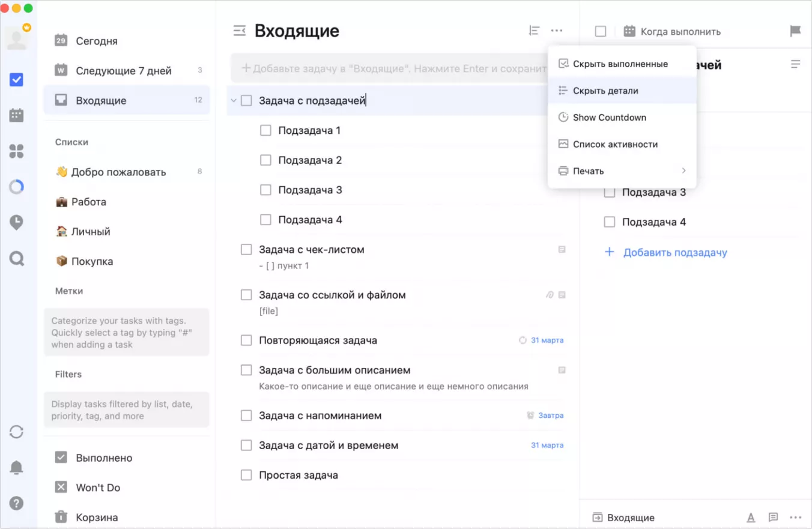
Task: Click the Filters section header
Action: pyautogui.click(x=68, y=375)
